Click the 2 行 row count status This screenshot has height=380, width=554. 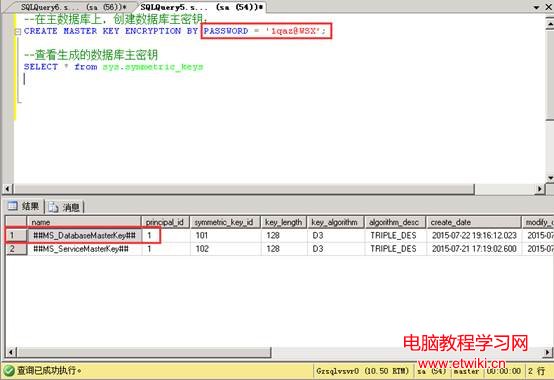point(537,371)
